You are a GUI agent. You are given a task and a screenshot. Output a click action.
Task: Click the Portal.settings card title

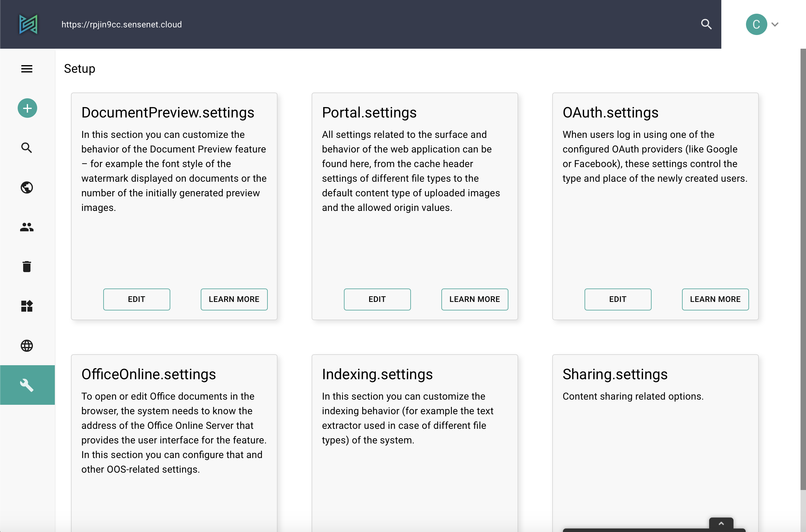pyautogui.click(x=369, y=112)
